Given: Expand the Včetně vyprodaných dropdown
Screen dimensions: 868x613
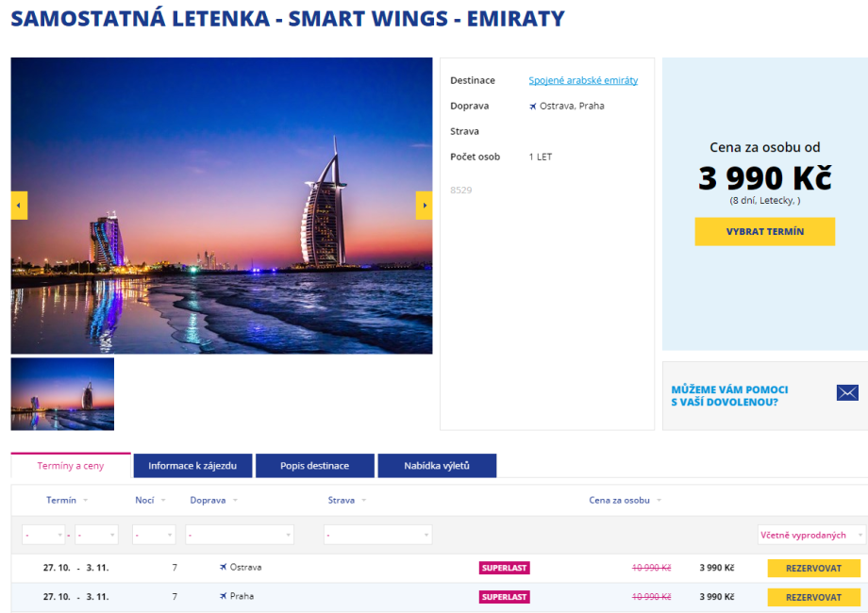Looking at the screenshot, I should pyautogui.click(x=811, y=535).
